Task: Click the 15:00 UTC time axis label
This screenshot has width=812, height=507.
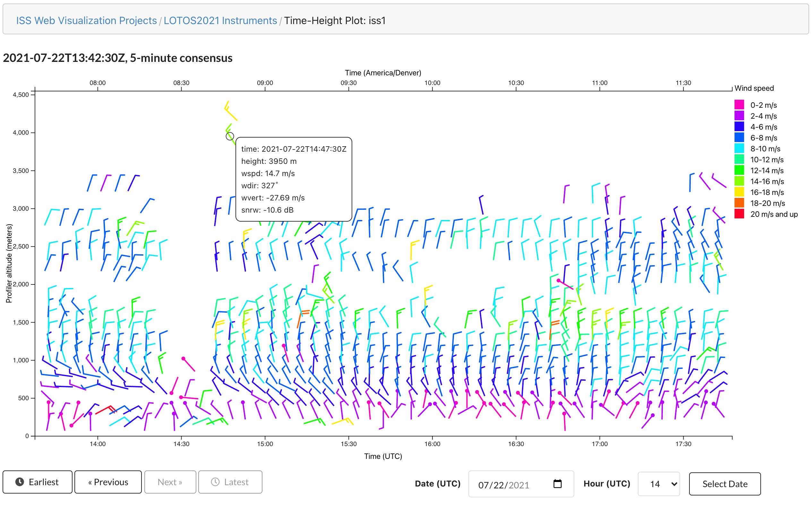Action: (265, 444)
